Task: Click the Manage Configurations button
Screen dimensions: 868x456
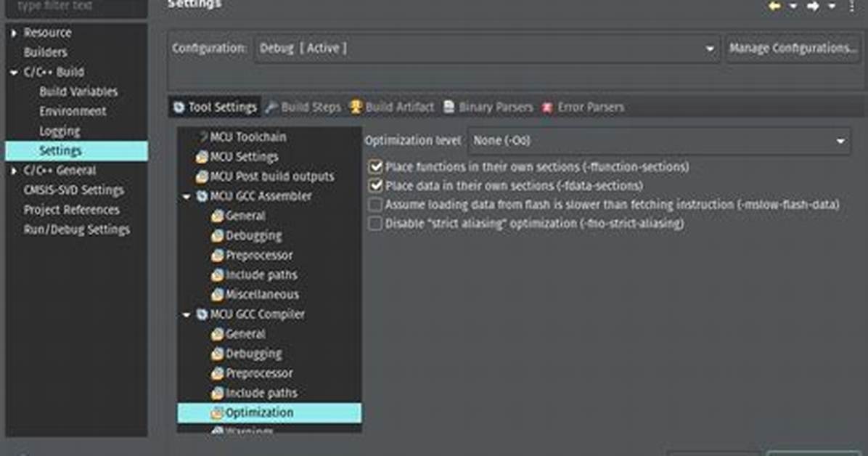Action: (793, 49)
